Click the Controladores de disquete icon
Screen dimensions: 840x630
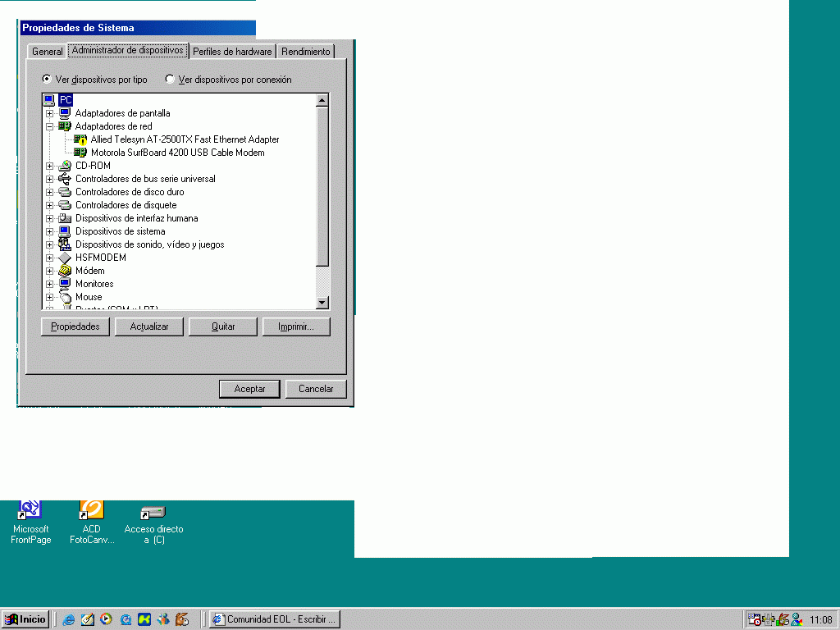pyautogui.click(x=65, y=205)
